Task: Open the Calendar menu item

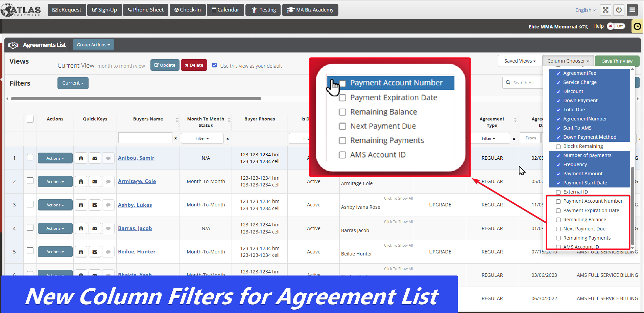Action: [x=225, y=10]
